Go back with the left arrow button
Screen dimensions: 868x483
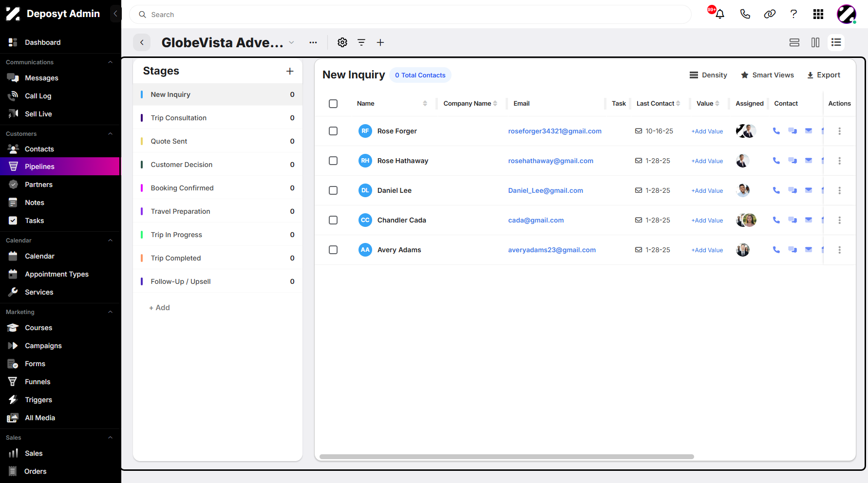[142, 42]
